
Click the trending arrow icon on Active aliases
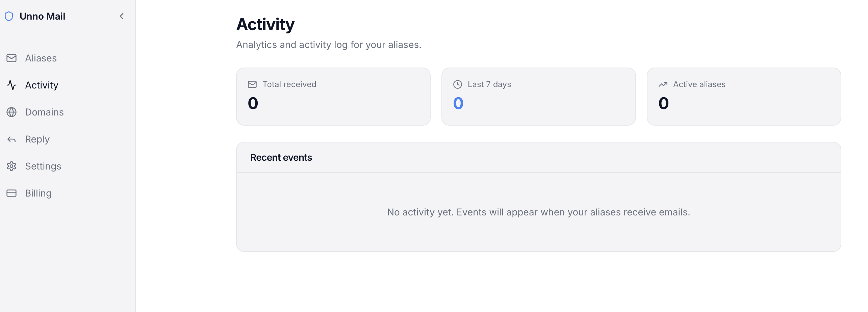663,84
